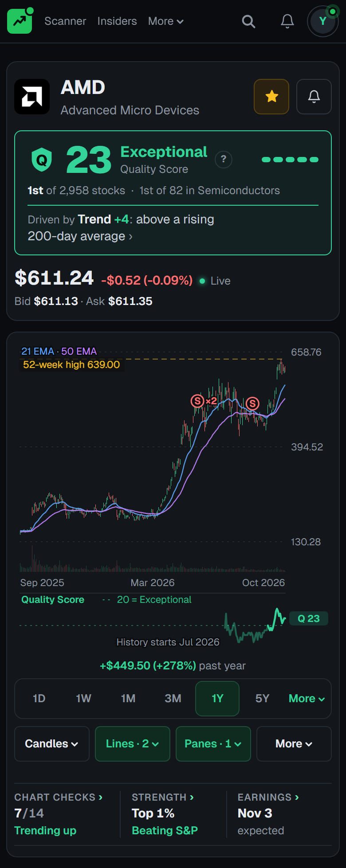The height and width of the screenshot is (868, 346).
Task: Click the Quality Score shield Q icon
Action: click(42, 160)
